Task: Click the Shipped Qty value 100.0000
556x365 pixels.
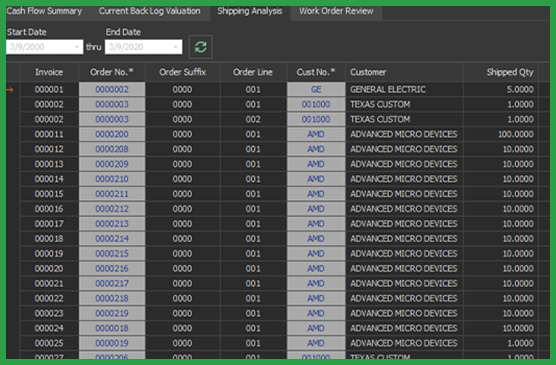Action: coord(501,134)
